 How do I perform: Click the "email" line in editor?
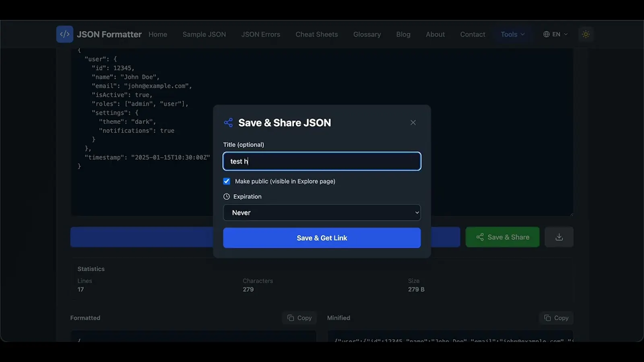142,86
